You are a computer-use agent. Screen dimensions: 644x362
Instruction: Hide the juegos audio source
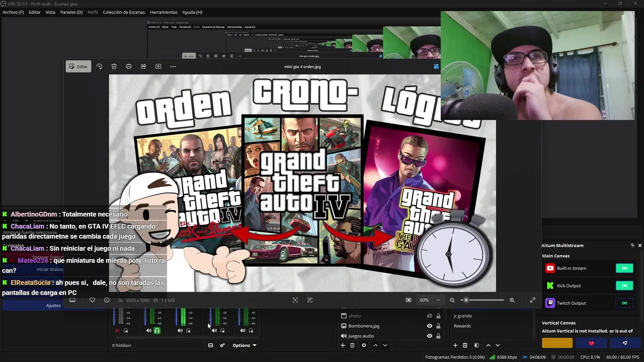pos(430,336)
